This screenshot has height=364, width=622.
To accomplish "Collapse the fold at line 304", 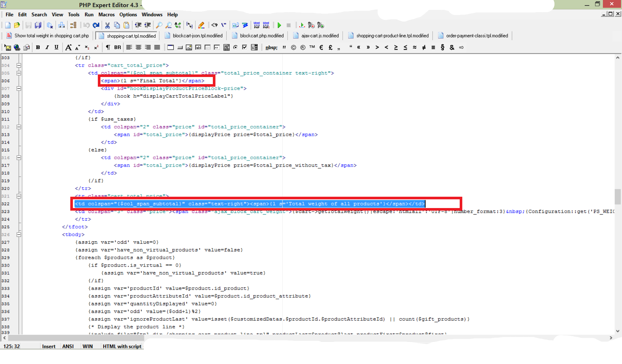I will pos(19,65).
